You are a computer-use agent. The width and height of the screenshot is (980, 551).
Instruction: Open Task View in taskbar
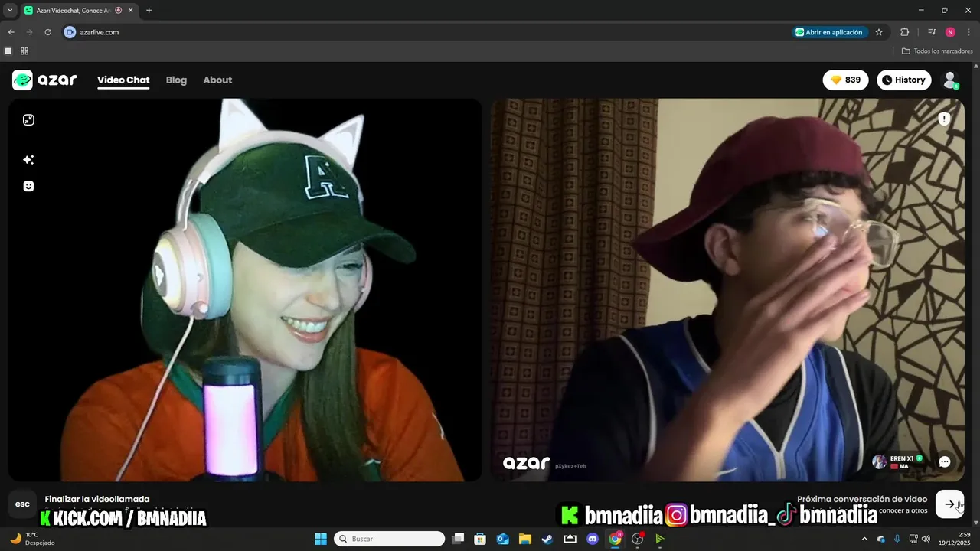[458, 539]
